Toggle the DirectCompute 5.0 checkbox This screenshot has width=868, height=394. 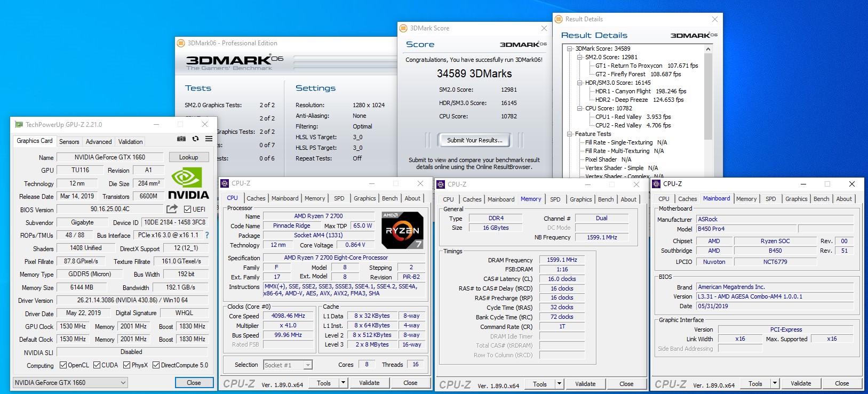click(x=156, y=365)
